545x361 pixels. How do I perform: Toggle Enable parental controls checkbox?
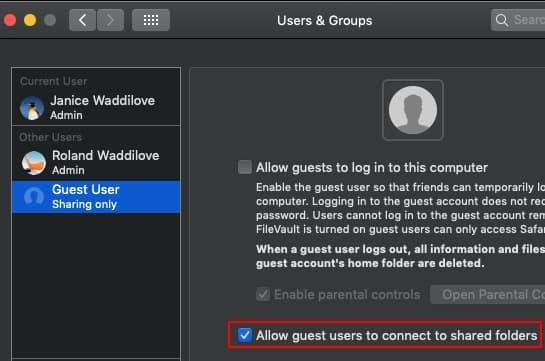pos(263,294)
